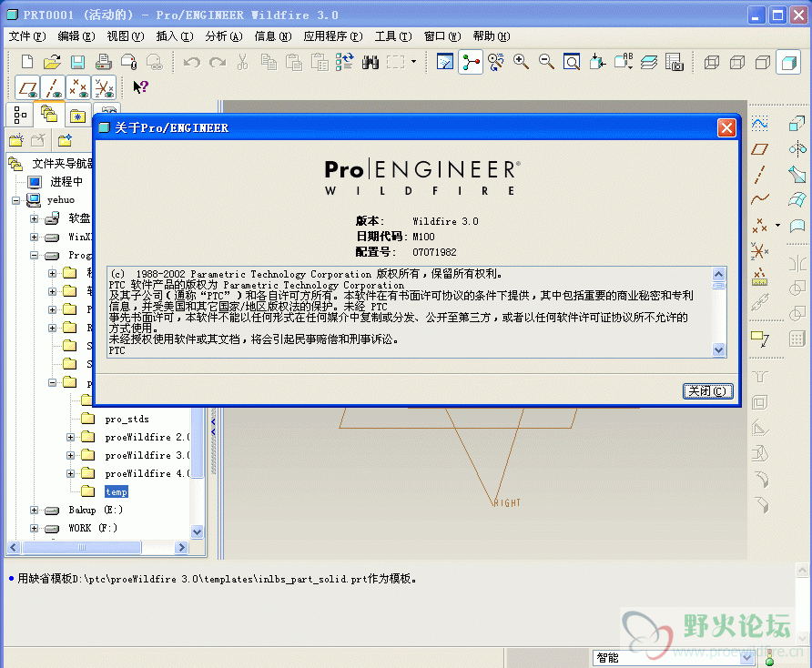The height and width of the screenshot is (668, 812).
Task: Insert a datum curve from the right toolbar
Action: tap(760, 199)
